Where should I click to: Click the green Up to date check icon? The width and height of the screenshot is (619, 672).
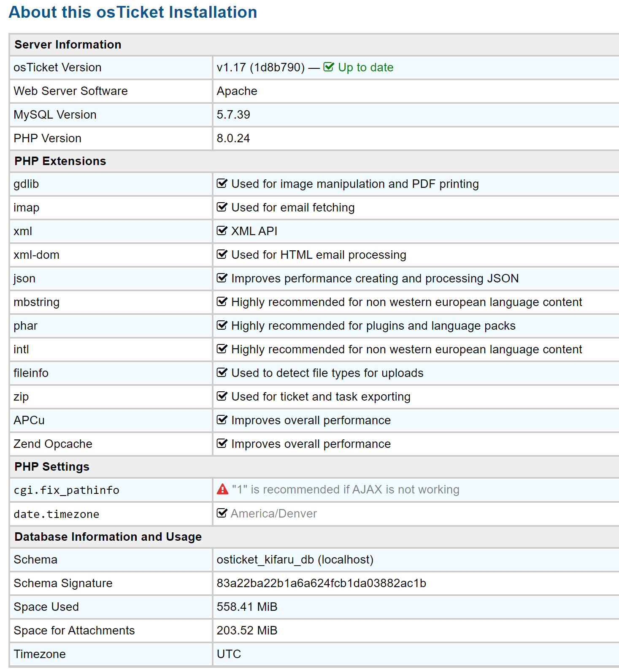click(x=328, y=67)
